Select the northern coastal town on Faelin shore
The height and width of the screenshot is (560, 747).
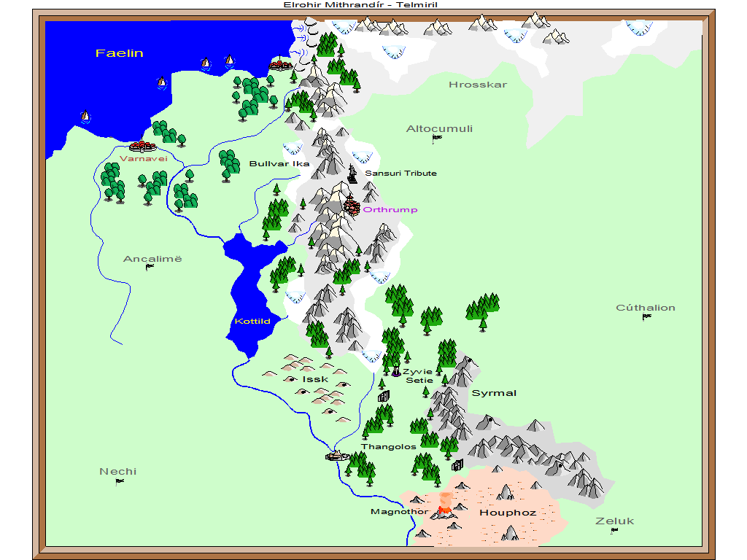(x=281, y=64)
